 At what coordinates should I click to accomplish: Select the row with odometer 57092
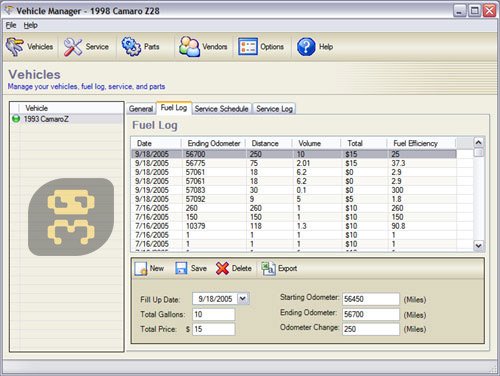[x=294, y=199]
